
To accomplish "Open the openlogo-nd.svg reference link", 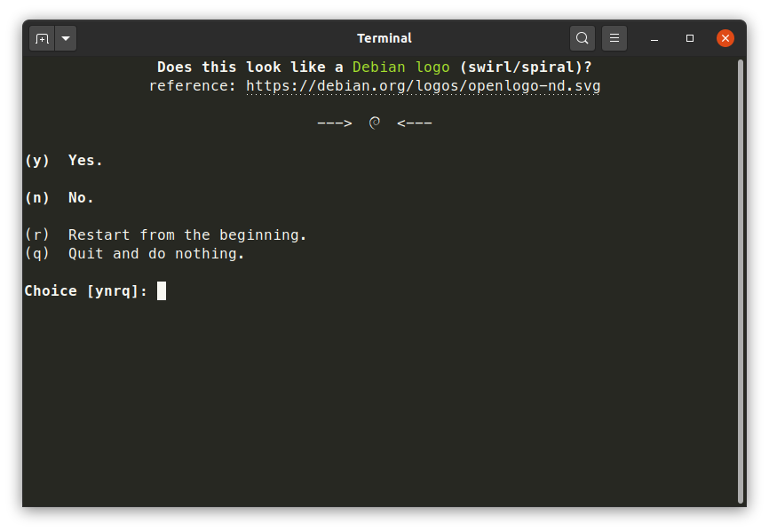I will pos(423,86).
